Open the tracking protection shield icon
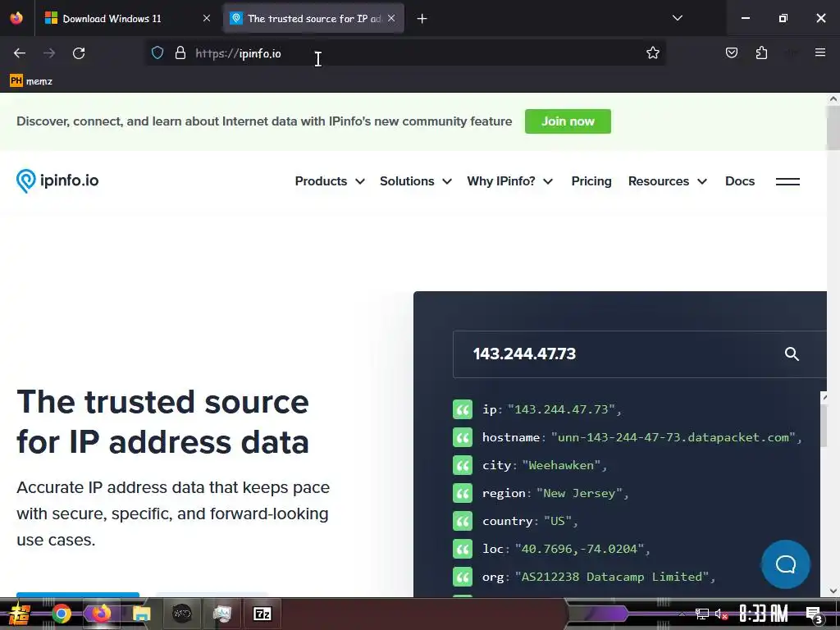 point(157,53)
